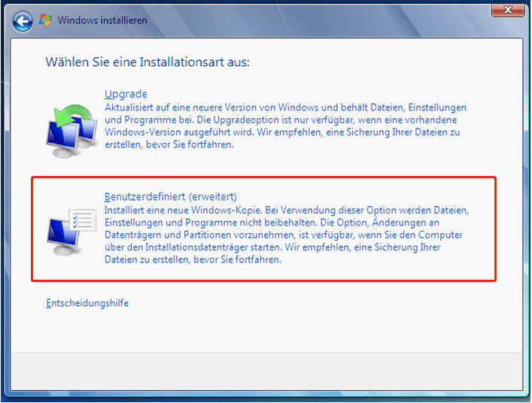Go back using the blue arrow button
Screen dimensions: 532x403
coord(23,22)
